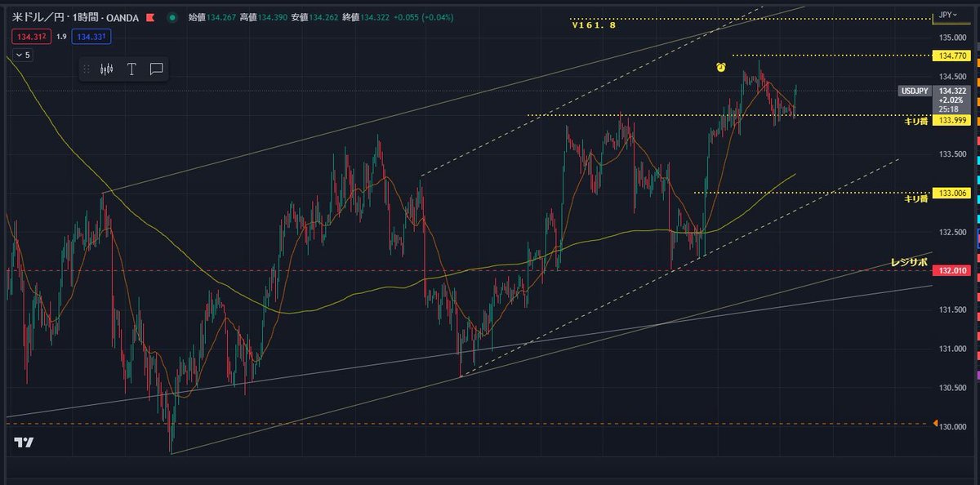Click the OANDA broker name in title
Viewport: 980px width, 485px height.
click(121, 16)
